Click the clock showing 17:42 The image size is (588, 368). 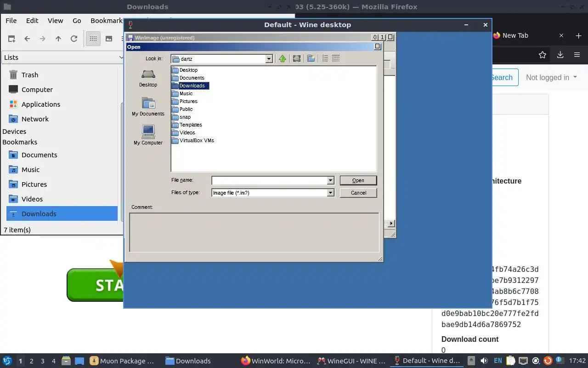pyautogui.click(x=577, y=361)
